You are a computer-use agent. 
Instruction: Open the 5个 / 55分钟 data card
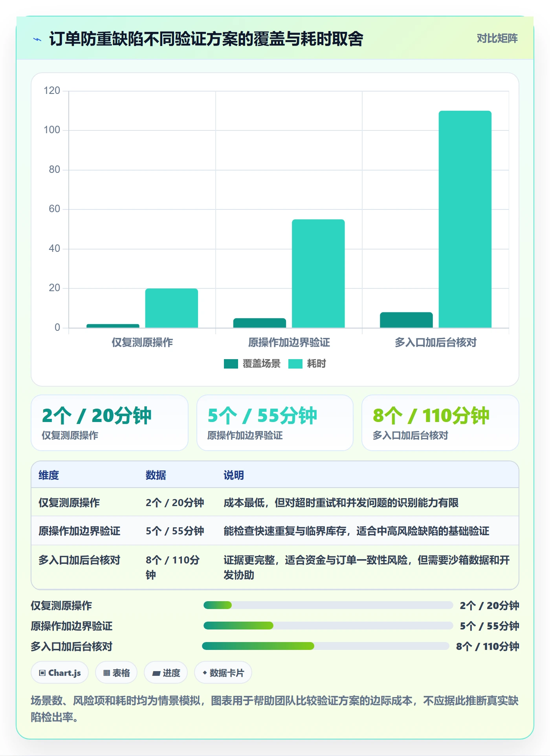click(x=275, y=423)
